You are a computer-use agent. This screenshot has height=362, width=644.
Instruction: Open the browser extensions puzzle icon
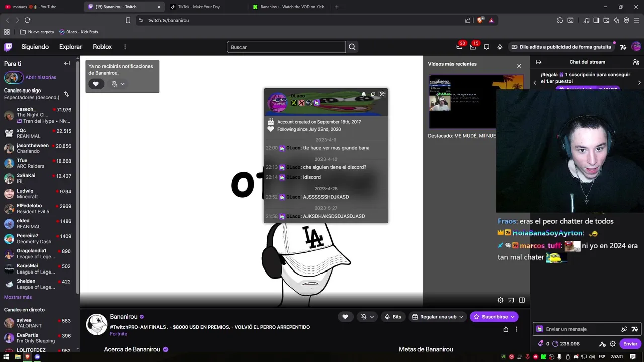(x=560, y=20)
